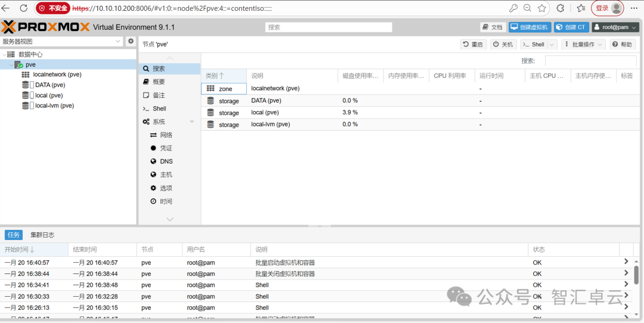Open the root@pam user menu
Viewport: 644px width, 323px height.
pyautogui.click(x=615, y=27)
